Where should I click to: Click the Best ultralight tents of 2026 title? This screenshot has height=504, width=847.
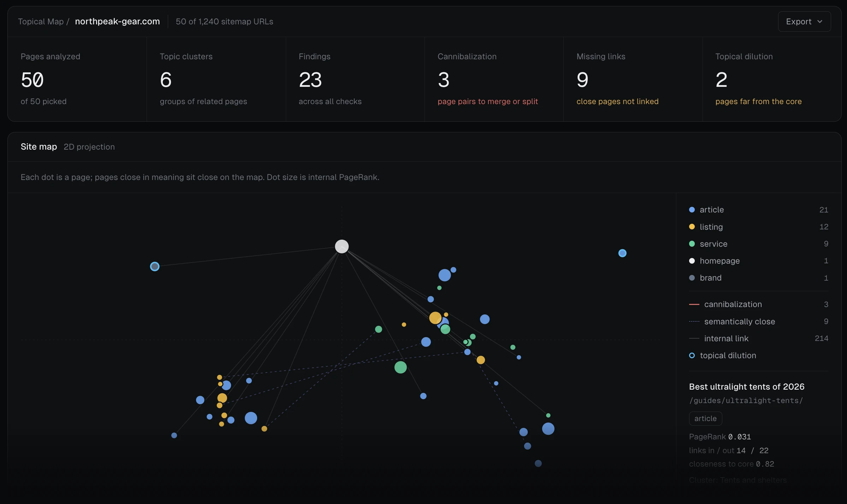(747, 387)
